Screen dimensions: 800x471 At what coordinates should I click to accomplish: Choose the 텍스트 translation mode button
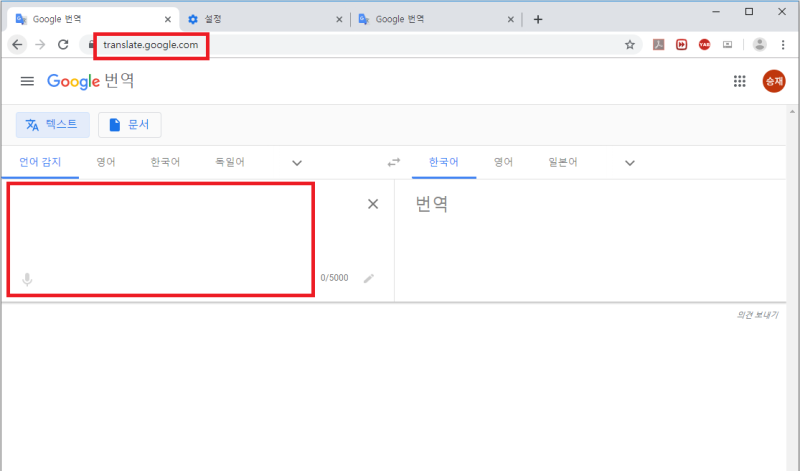[53, 125]
